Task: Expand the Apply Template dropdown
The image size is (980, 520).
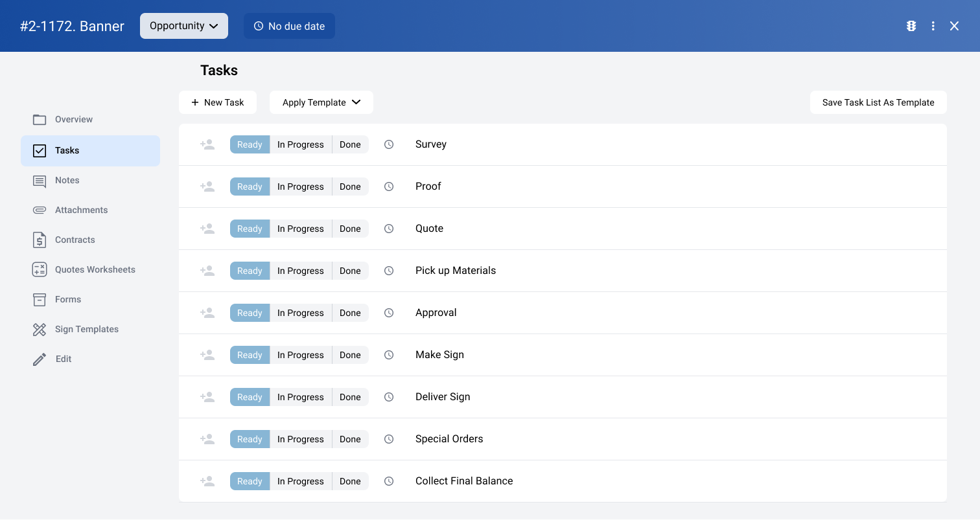Action: coord(321,102)
